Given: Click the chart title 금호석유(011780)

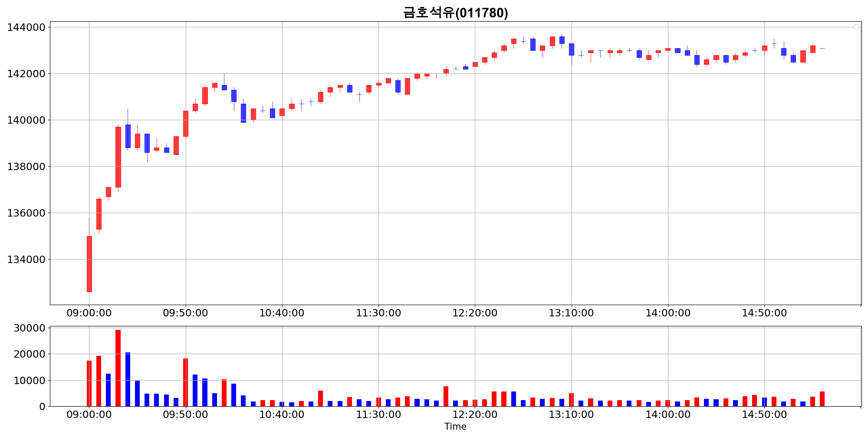Looking at the screenshot, I should point(455,13).
